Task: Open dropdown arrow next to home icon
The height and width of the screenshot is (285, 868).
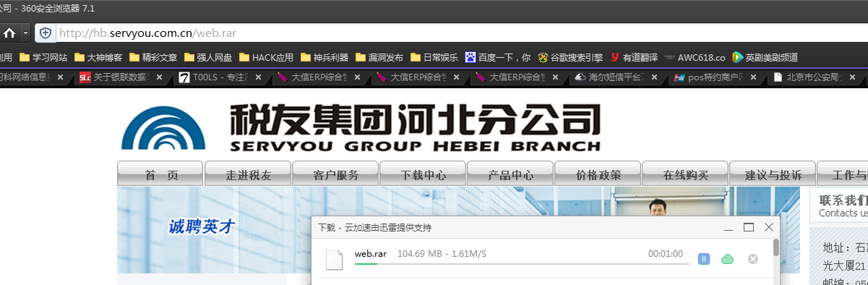Action: click(25, 33)
